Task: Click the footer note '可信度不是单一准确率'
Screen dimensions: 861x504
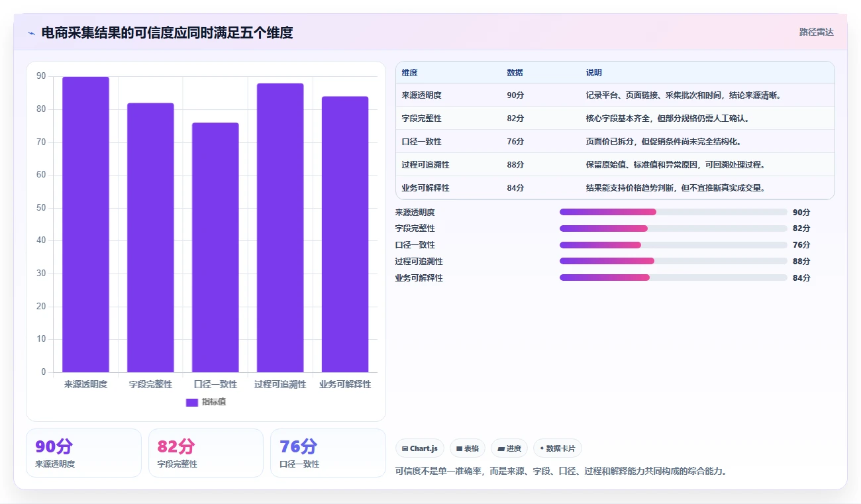Action: [x=440, y=472]
